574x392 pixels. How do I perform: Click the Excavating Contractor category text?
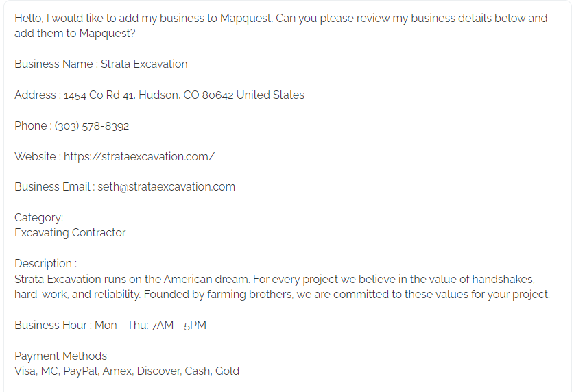(x=70, y=233)
